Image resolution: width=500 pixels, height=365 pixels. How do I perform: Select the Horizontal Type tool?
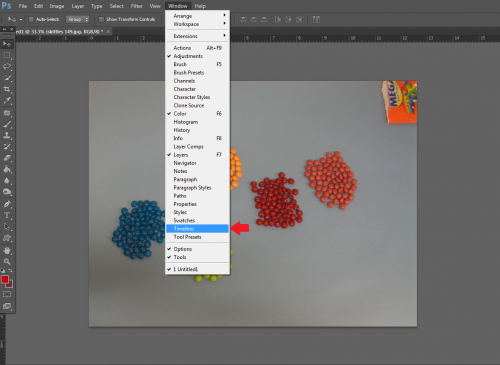pyautogui.click(x=7, y=215)
